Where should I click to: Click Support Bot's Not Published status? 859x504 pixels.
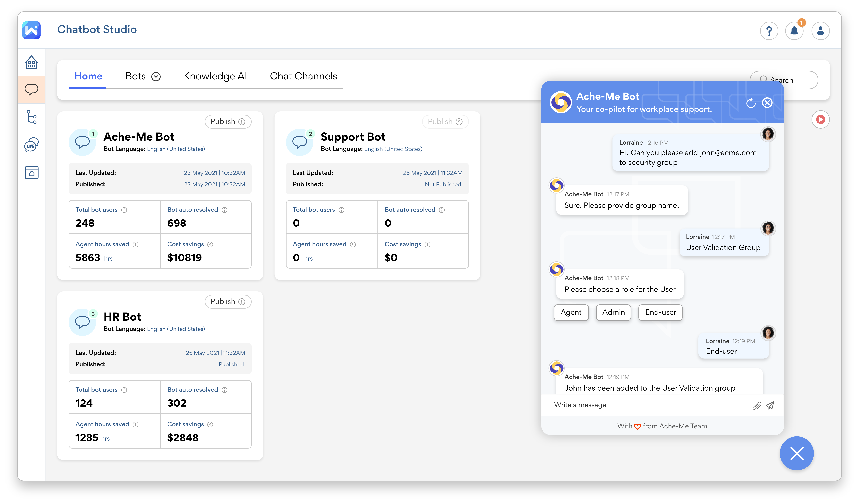tap(443, 185)
